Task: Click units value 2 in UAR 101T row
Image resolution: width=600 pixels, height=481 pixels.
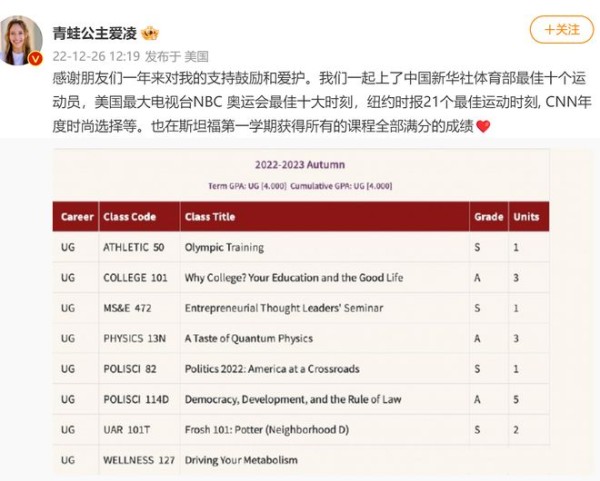Action: (x=516, y=430)
